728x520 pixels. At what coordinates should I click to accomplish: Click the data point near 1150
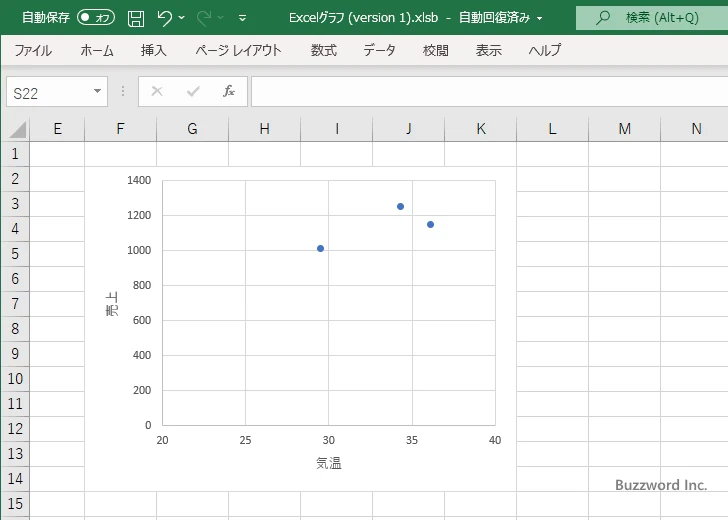tap(430, 225)
